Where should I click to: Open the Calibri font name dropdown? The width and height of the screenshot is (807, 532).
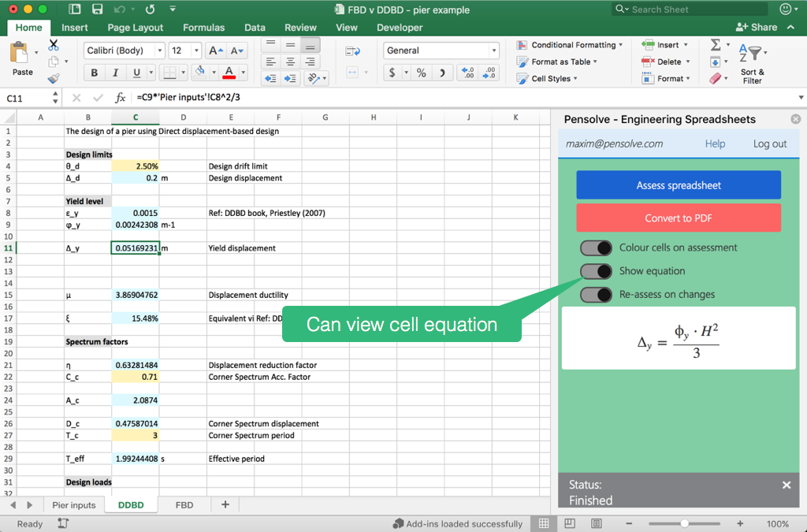159,50
